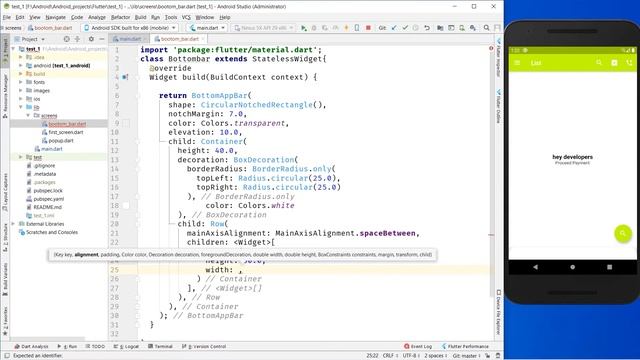Viewport: 640px width, 360px height.
Task: Tap the phone call icon in the emulator app bar
Action: click(629, 63)
